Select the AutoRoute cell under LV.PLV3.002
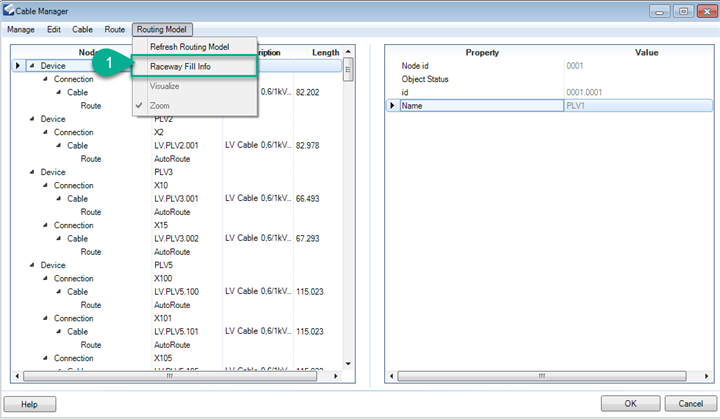The height and width of the screenshot is (419, 720). tap(172, 252)
